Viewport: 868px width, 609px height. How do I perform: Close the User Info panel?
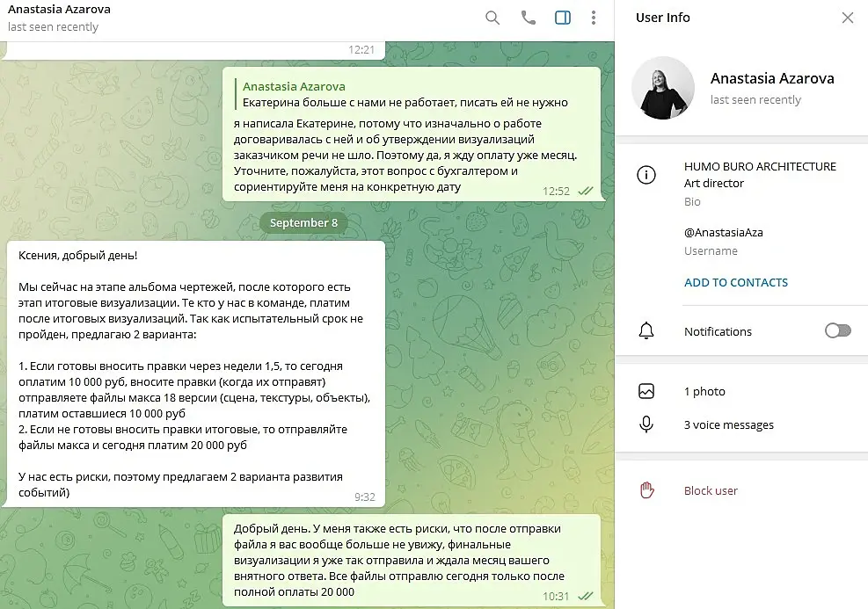point(848,18)
